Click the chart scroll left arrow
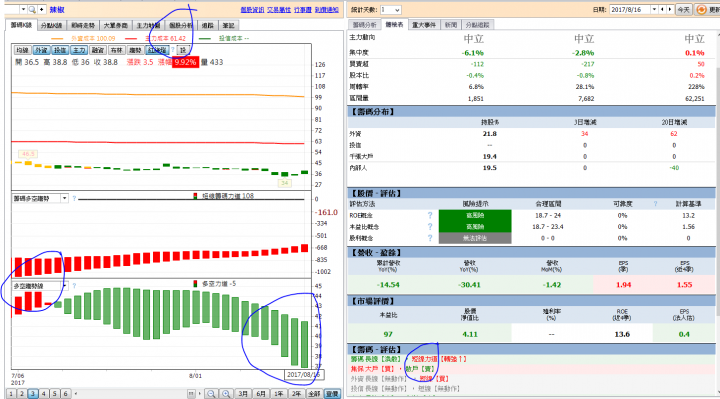The image size is (720, 399). (76, 393)
